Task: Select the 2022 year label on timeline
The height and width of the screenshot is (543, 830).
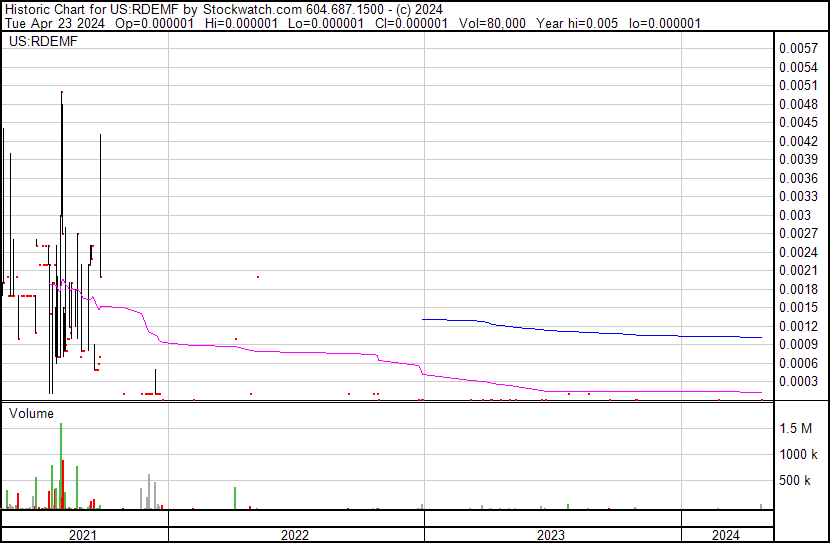Action: 294,534
